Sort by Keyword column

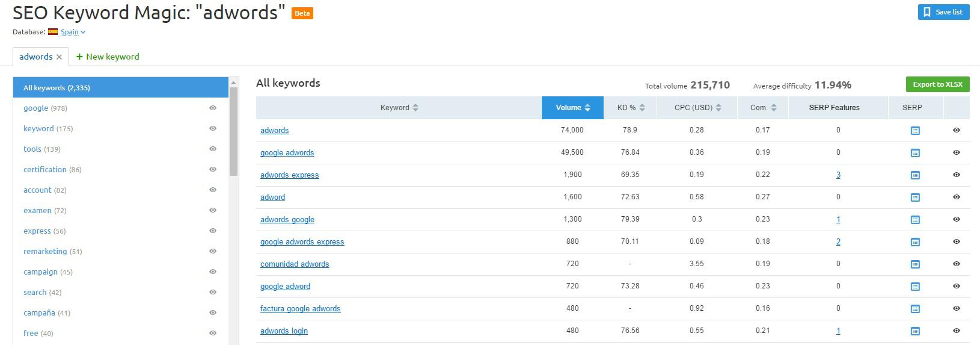(399, 108)
